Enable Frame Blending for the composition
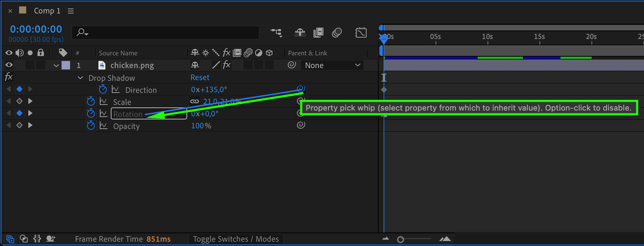This screenshot has height=246, width=644. click(318, 33)
